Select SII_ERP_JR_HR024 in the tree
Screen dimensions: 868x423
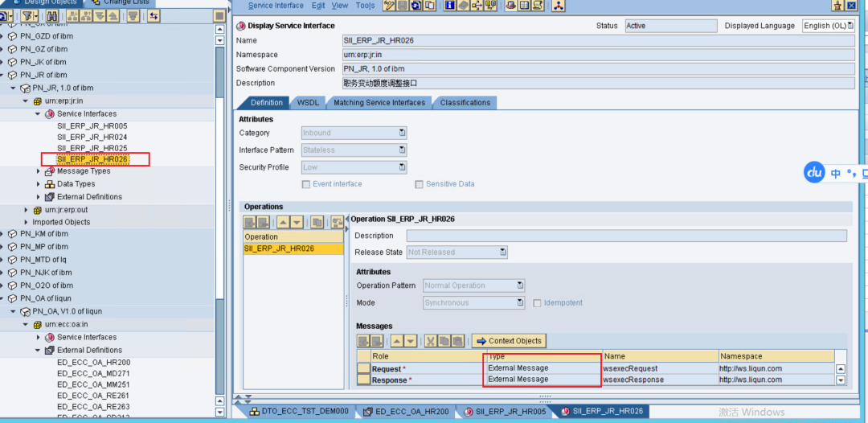pyautogui.click(x=92, y=137)
